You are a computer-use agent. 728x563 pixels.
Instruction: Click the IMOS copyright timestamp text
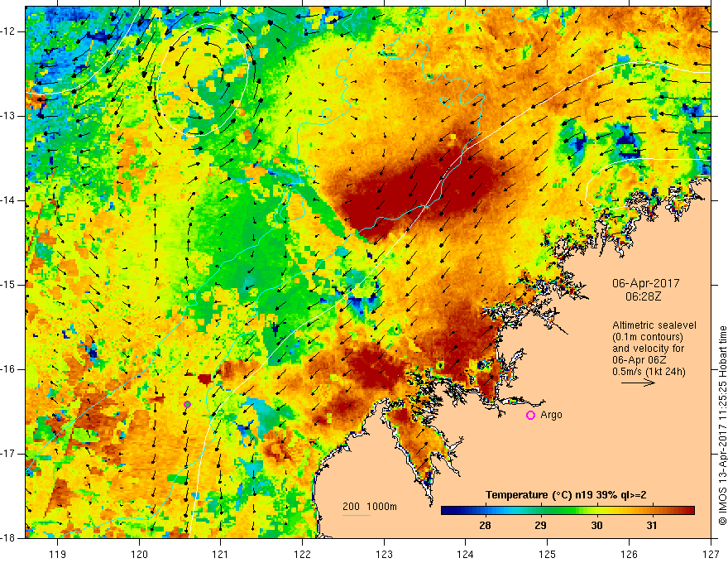point(722,426)
